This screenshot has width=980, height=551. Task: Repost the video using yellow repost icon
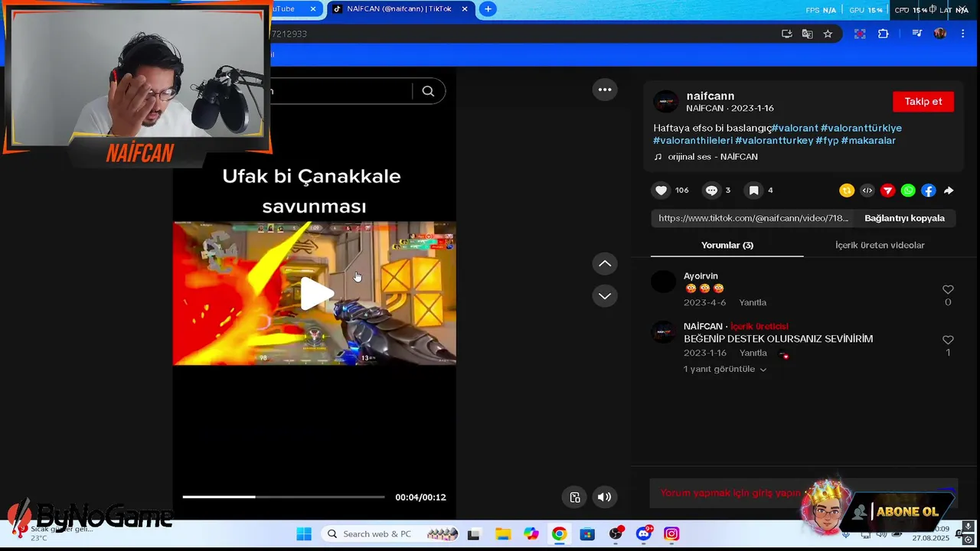tap(847, 191)
